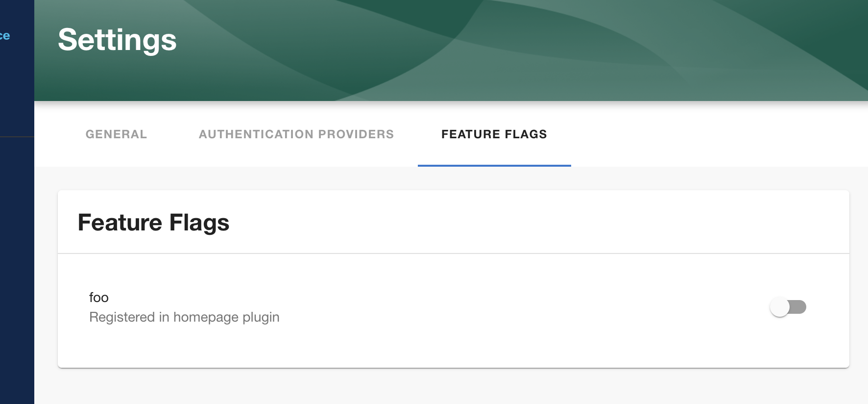Click the Settings page heading
The width and height of the screenshot is (868, 404).
pos(117,40)
